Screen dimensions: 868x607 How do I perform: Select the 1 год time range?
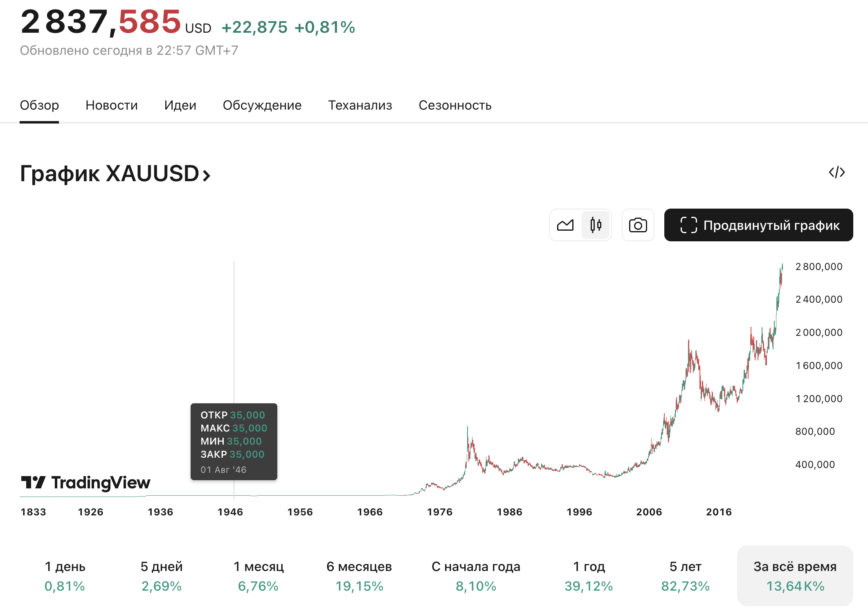pos(589,576)
